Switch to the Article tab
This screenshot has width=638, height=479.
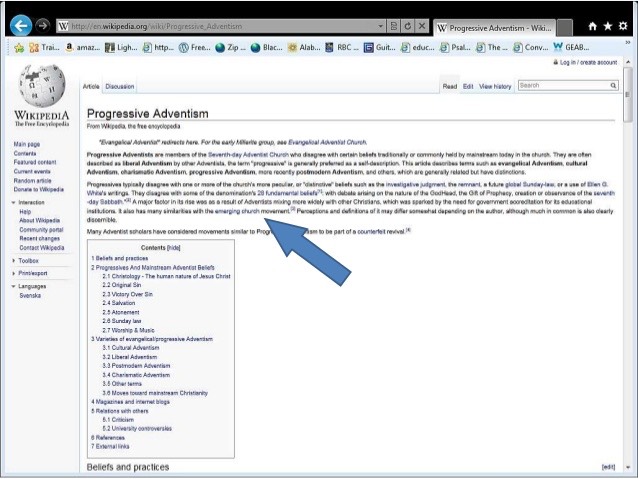click(91, 86)
